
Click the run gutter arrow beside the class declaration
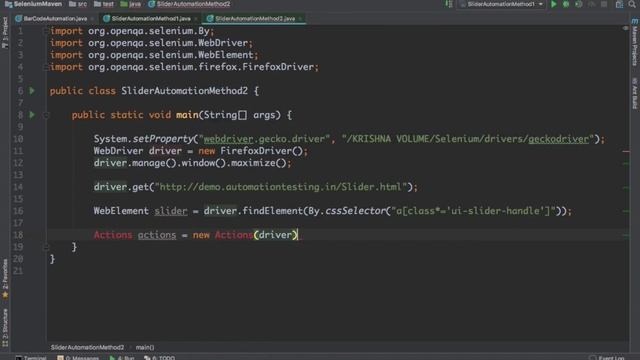32,91
